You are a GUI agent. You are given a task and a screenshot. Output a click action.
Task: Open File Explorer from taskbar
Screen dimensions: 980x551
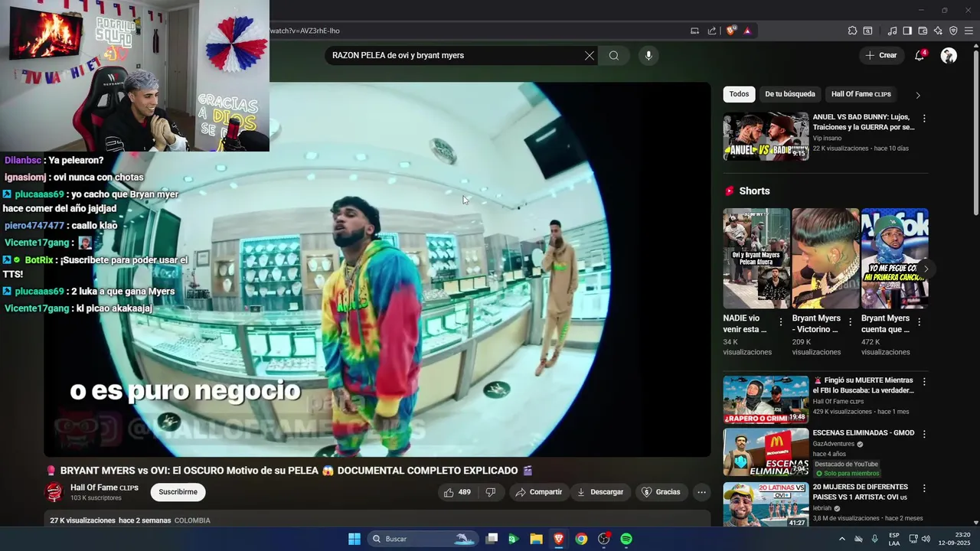click(x=536, y=539)
